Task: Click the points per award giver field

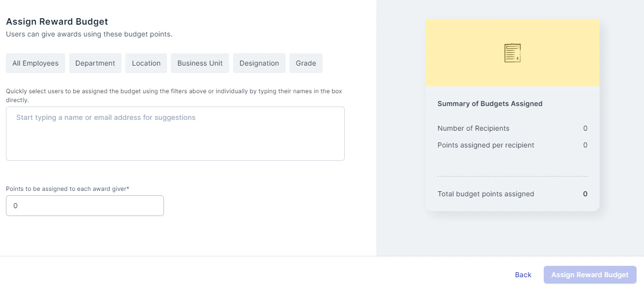Action: coord(85,206)
